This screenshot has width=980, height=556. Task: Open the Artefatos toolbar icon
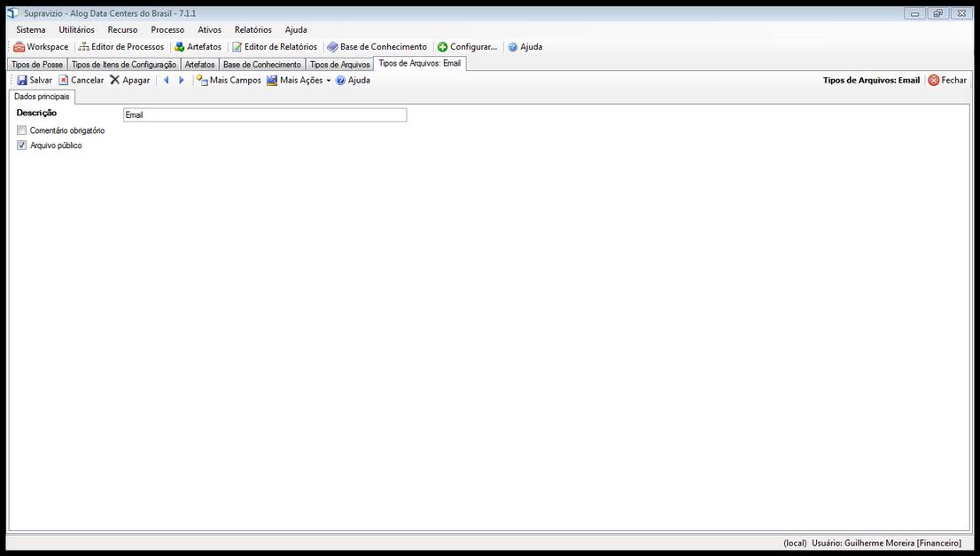point(197,46)
